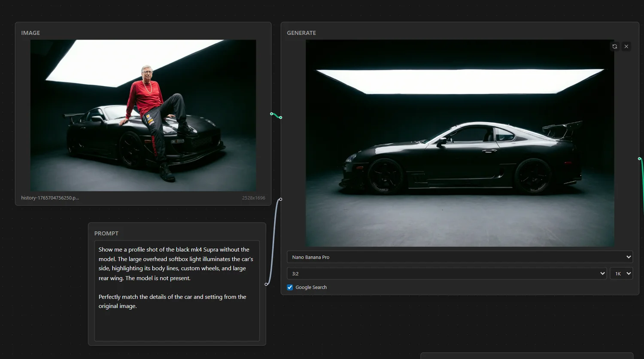Select the GENERATE node title header

coord(301,33)
